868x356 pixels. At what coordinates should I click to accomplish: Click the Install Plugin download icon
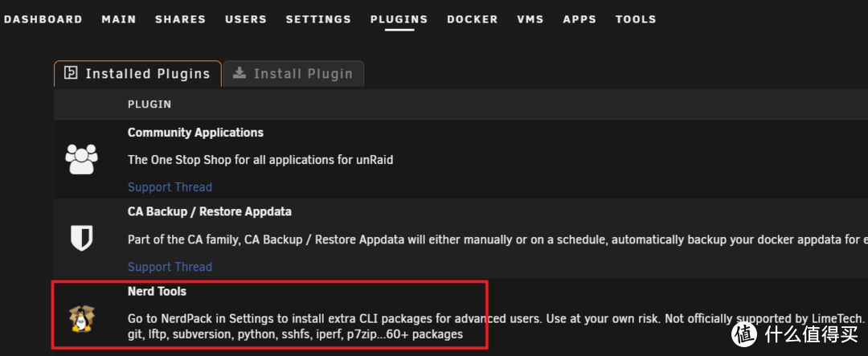239,73
